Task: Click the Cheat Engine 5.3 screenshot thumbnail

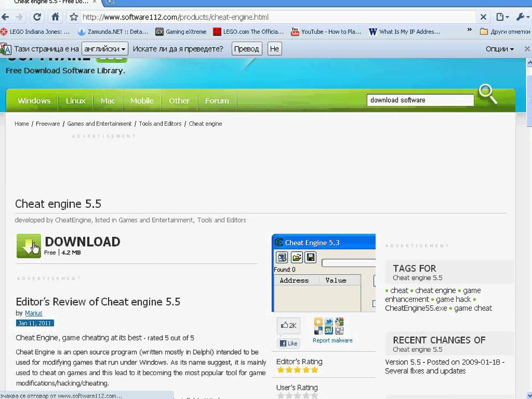Action: [324, 273]
